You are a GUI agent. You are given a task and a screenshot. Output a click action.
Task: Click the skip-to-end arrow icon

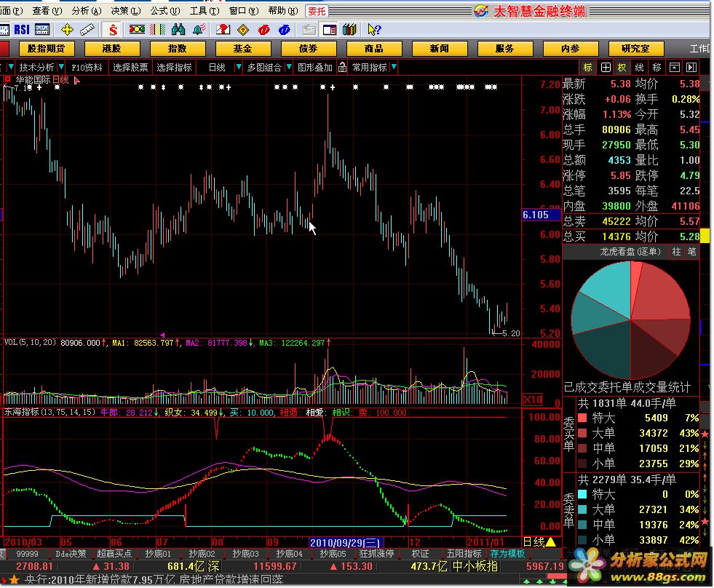(x=691, y=68)
